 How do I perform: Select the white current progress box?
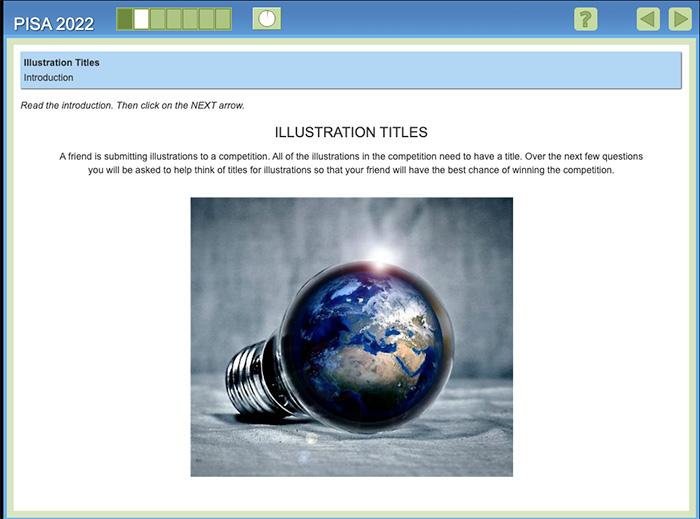[x=141, y=18]
